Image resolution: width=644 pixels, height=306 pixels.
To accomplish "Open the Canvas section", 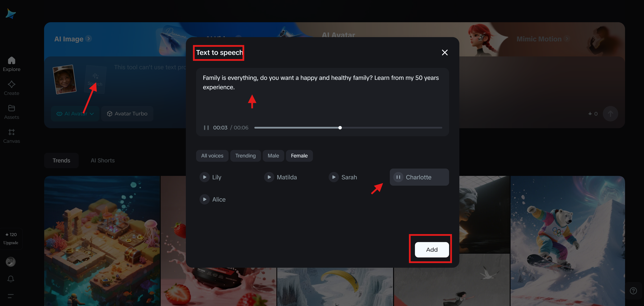I will 11,132.
